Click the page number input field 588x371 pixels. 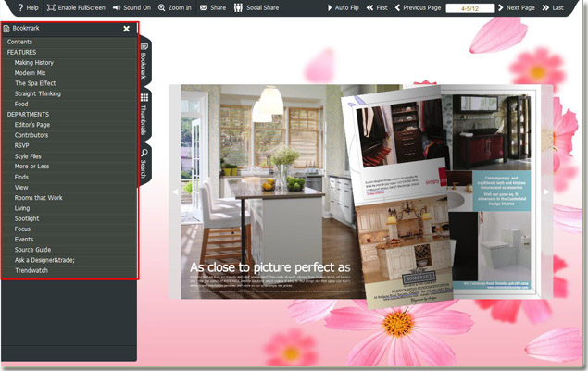469,8
